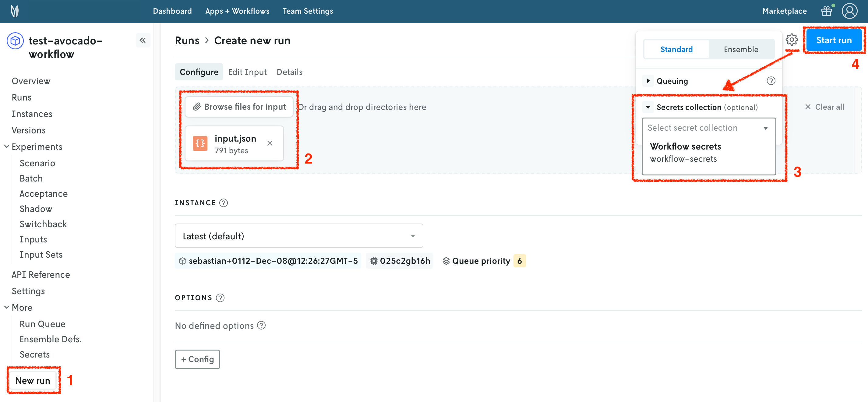Click the INSTANCE help question mark icon
Image resolution: width=868 pixels, height=402 pixels.
pos(224,203)
